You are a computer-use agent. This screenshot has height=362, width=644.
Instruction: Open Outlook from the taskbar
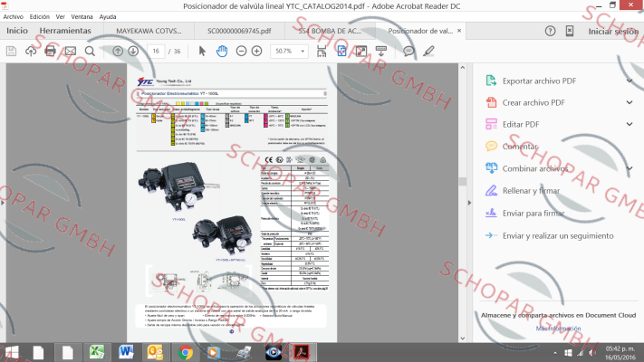(x=155, y=353)
